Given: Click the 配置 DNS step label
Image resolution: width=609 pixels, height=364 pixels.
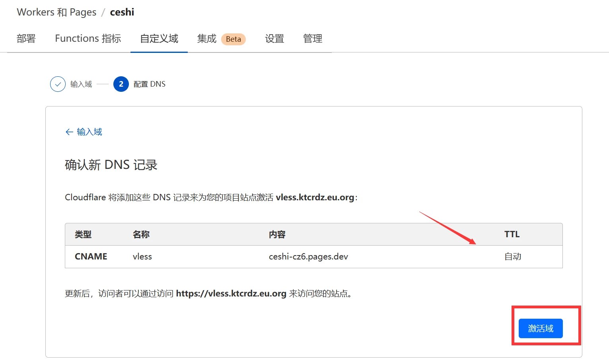Looking at the screenshot, I should pyautogui.click(x=150, y=84).
